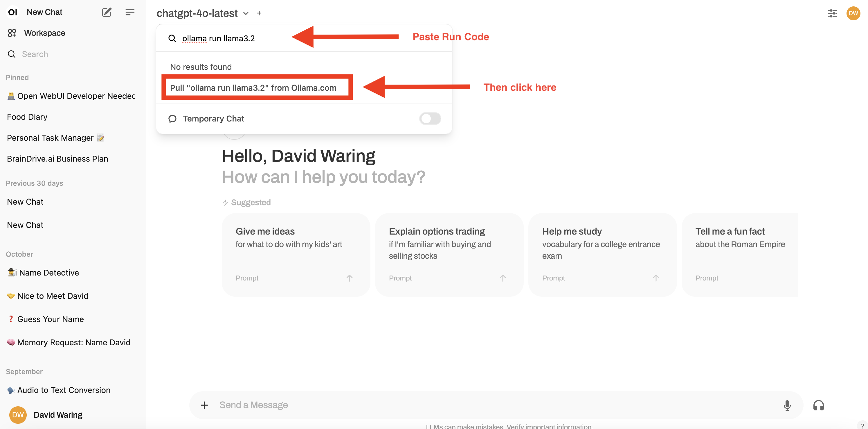Open the Food Diary pinned chat
The width and height of the screenshot is (868, 429).
(27, 117)
